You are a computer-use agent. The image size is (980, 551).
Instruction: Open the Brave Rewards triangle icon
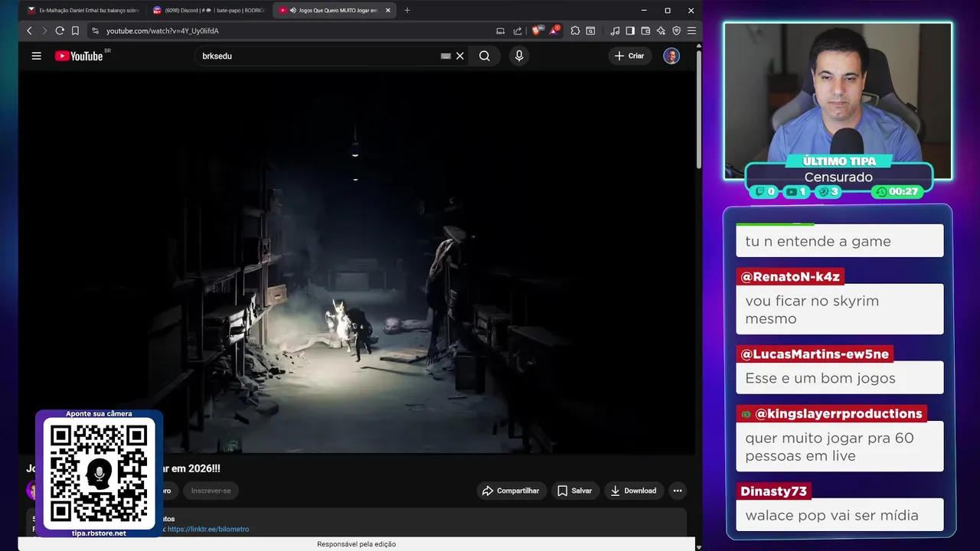554,31
